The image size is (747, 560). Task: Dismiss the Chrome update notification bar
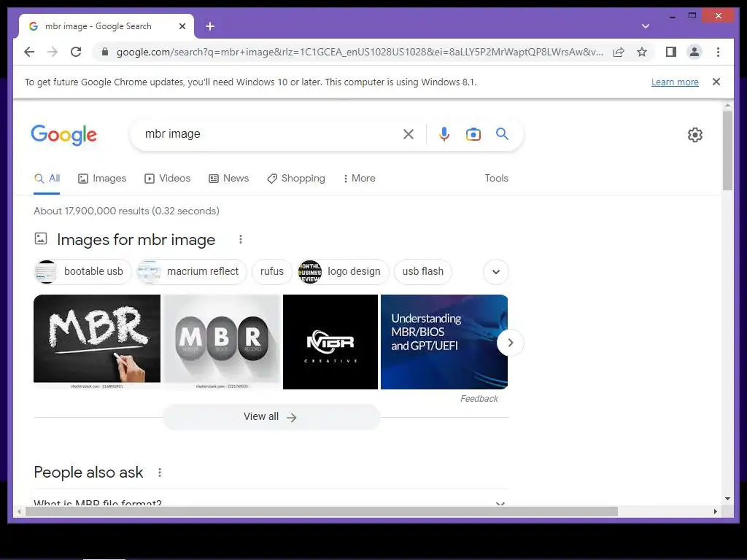tap(716, 82)
